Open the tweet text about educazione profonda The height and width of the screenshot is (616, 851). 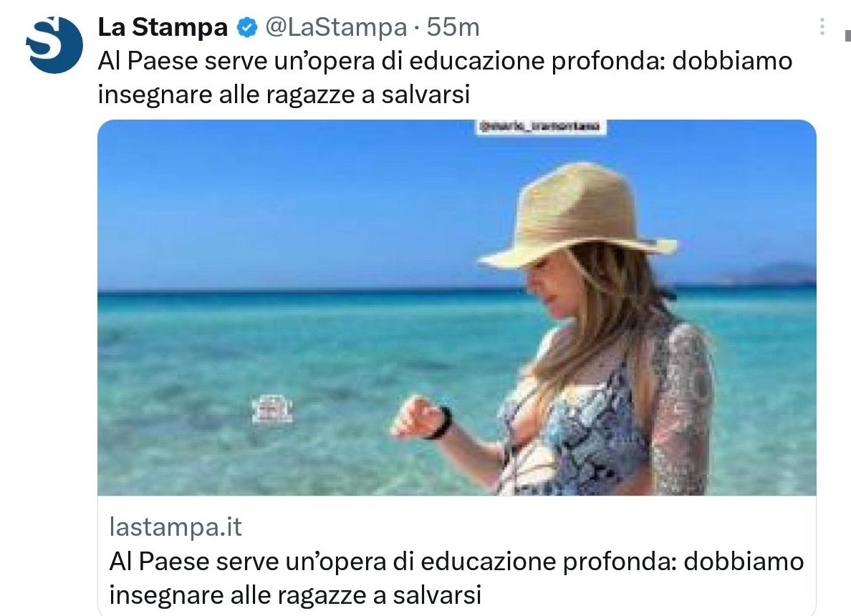click(x=445, y=77)
